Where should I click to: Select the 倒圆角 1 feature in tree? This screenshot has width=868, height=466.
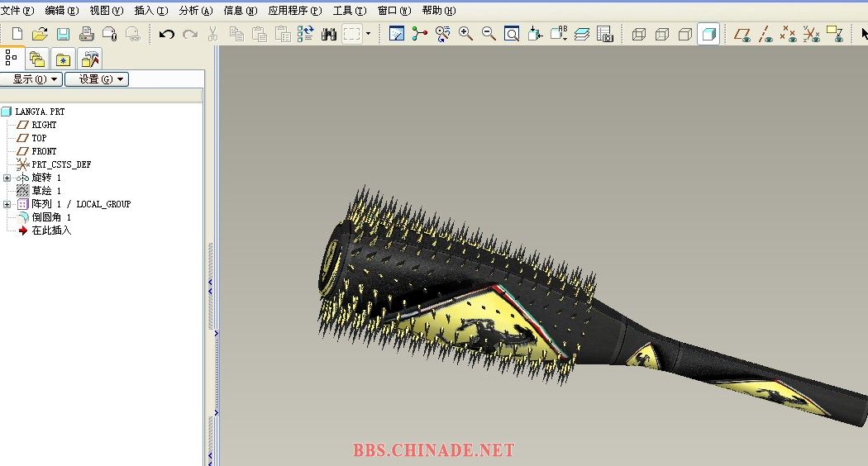[51, 217]
